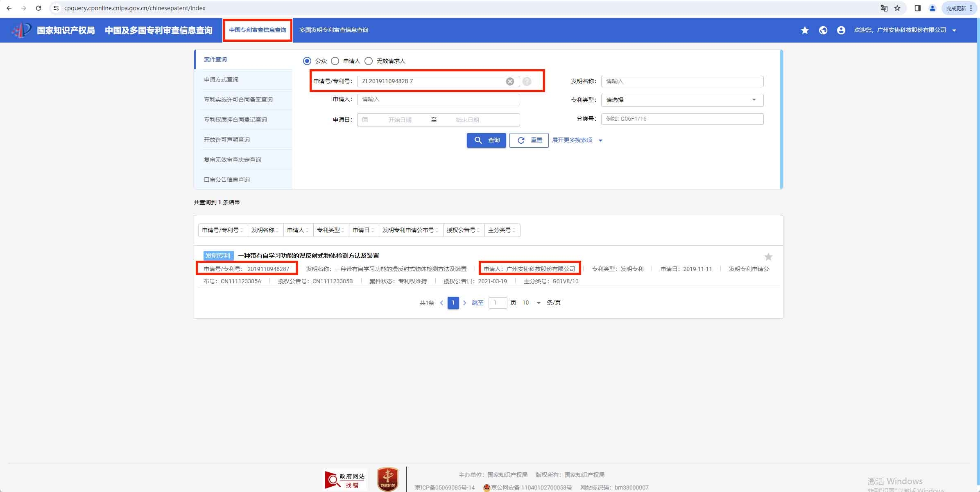Clear the application number field with X icon

click(x=510, y=81)
